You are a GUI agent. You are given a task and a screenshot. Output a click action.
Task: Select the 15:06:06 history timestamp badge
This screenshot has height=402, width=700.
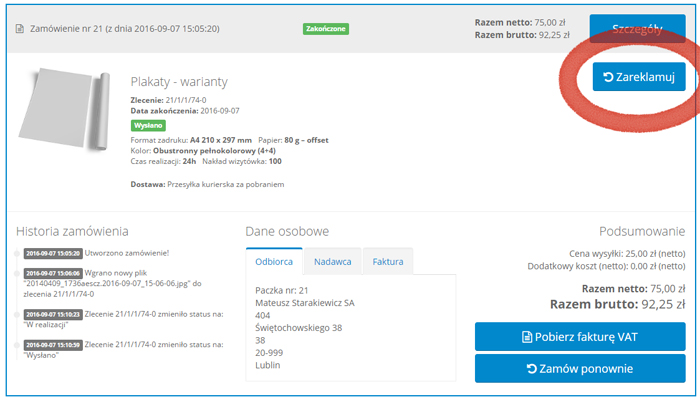point(53,272)
